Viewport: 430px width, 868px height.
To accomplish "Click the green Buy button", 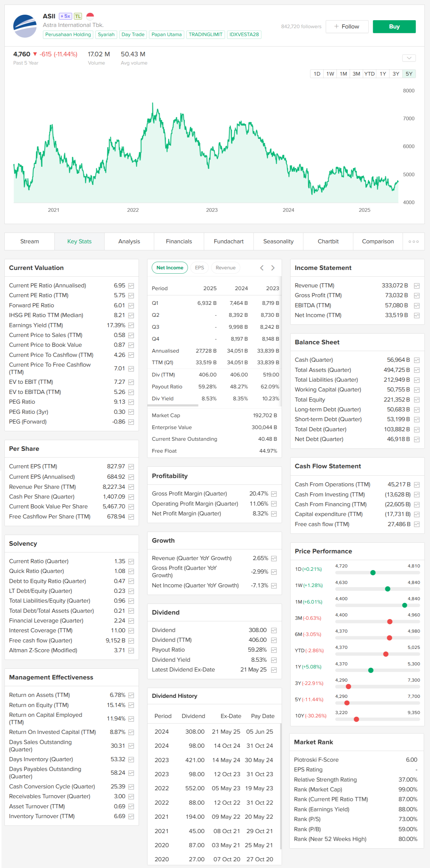I will [x=394, y=27].
